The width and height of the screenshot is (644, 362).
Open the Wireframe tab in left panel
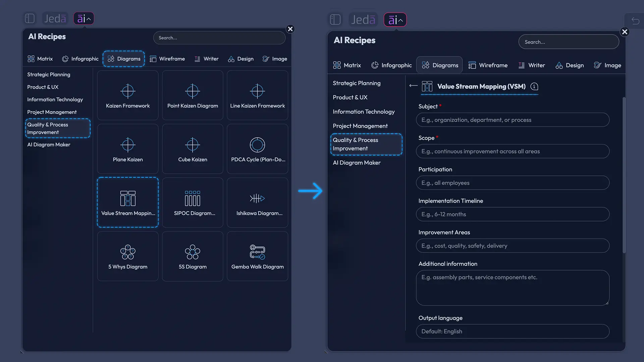point(167,59)
